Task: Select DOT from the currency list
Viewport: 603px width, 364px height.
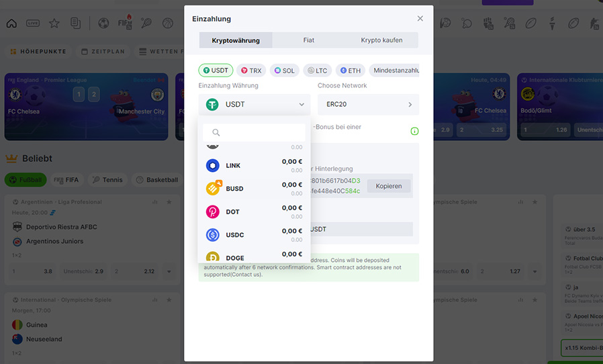Action: (x=254, y=212)
